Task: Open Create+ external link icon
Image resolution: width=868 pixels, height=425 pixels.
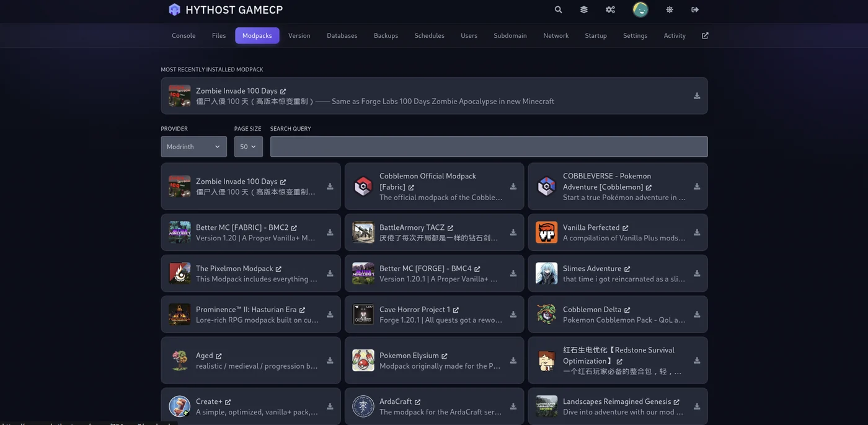Action: [x=228, y=402]
